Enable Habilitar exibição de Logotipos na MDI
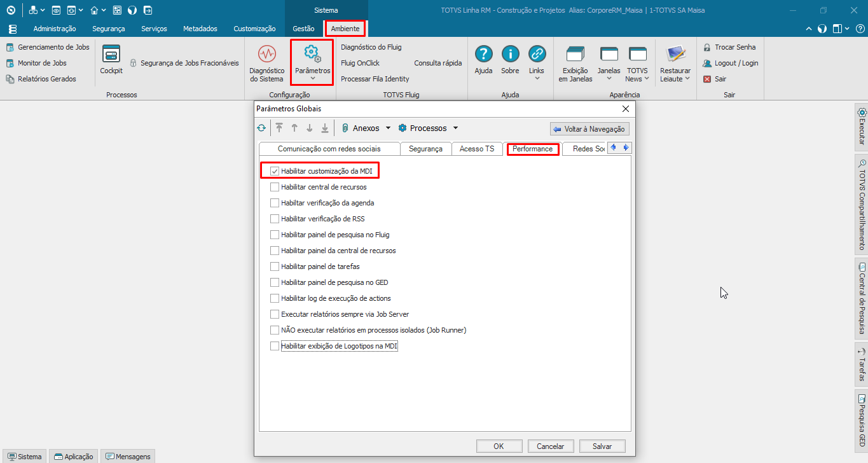Screen dimensions: 868x463 [x=275, y=346]
